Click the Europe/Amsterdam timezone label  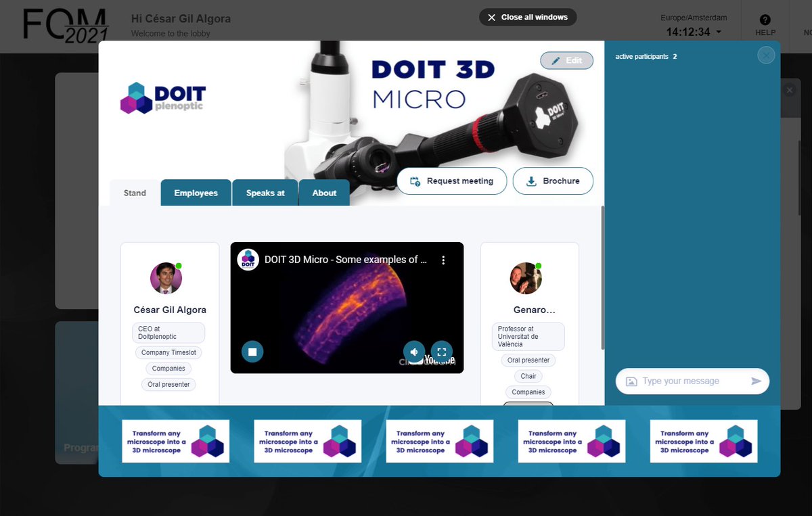click(x=694, y=18)
